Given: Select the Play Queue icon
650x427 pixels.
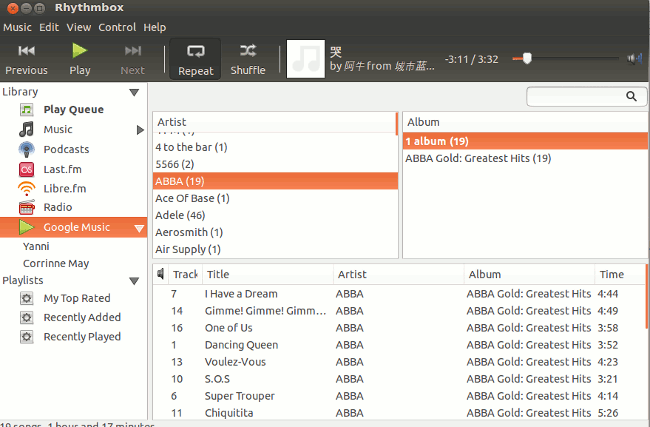Looking at the screenshot, I should pyautogui.click(x=27, y=110).
